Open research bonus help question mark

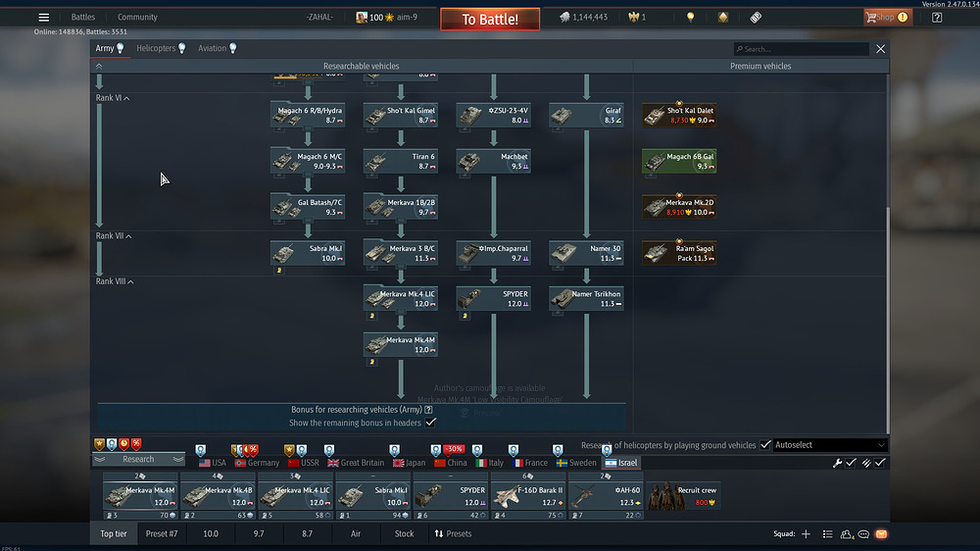[429, 410]
